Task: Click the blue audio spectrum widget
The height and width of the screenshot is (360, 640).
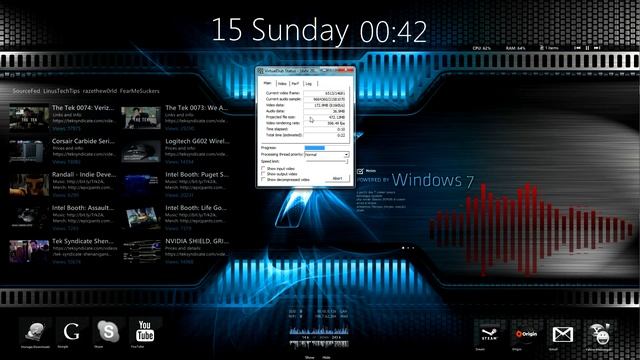Action: (319, 330)
